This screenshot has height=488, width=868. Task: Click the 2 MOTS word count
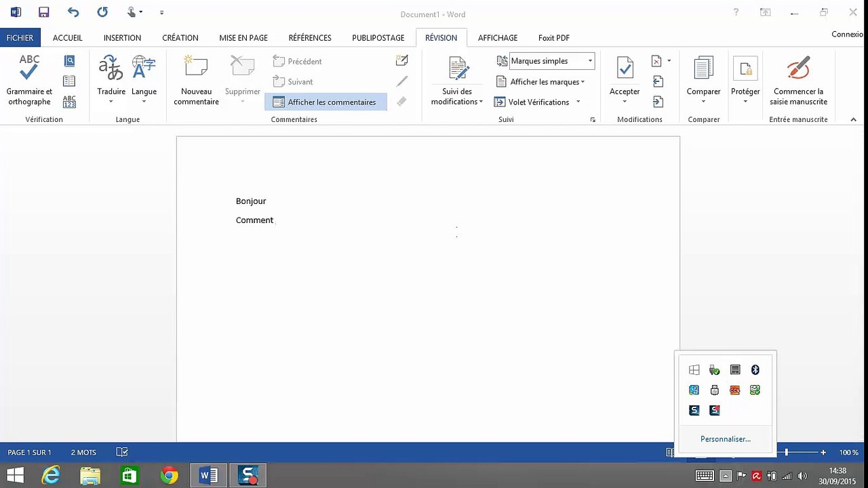83,452
